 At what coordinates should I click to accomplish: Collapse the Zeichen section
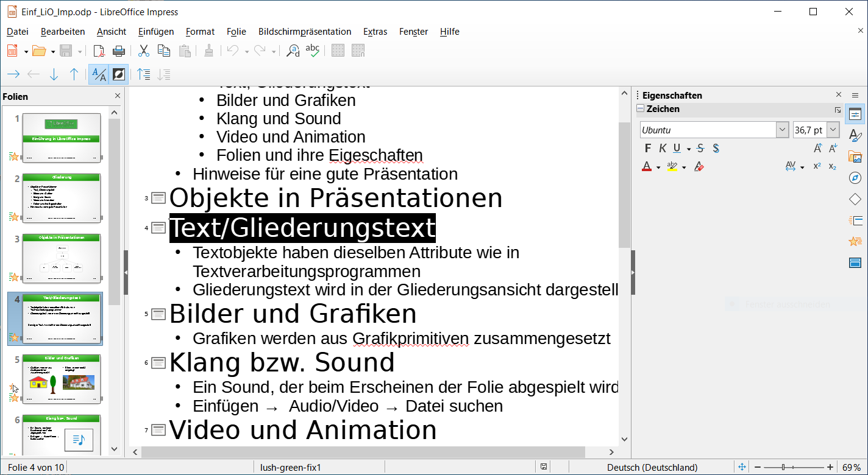point(640,109)
